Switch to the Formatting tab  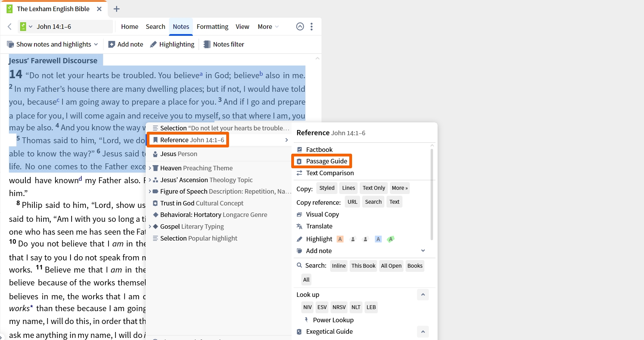tap(212, 27)
